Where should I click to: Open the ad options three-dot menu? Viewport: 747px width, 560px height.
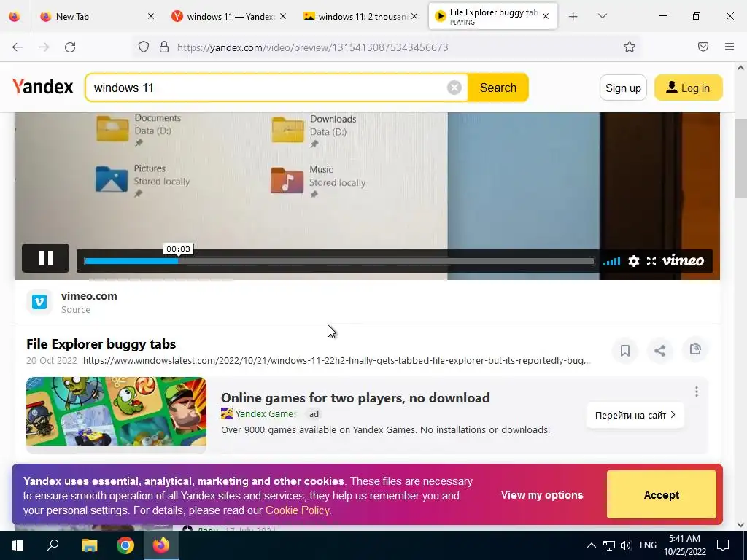click(697, 392)
